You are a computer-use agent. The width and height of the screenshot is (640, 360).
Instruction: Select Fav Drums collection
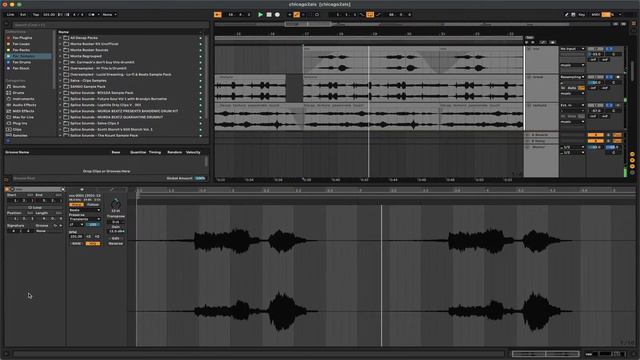click(22, 62)
